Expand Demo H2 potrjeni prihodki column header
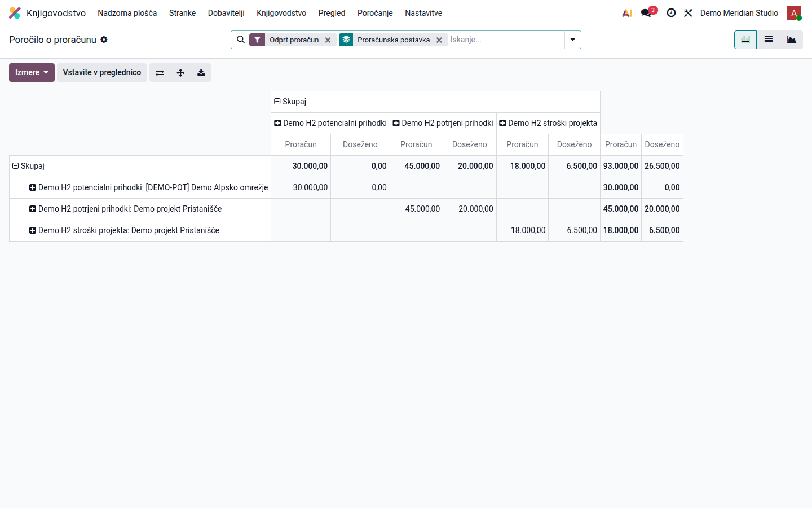Viewport: 812px width, 508px height. (443, 123)
